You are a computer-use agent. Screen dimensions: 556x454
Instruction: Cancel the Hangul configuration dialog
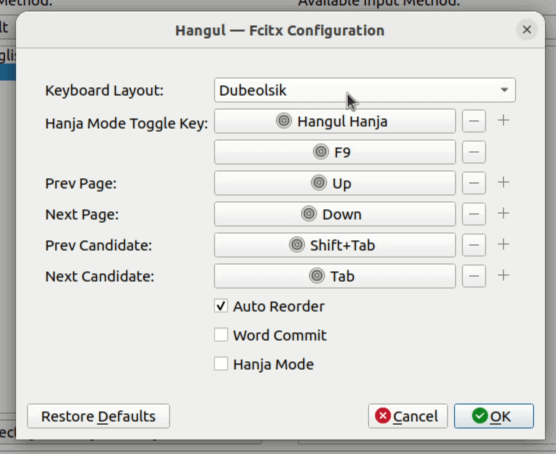tap(408, 416)
